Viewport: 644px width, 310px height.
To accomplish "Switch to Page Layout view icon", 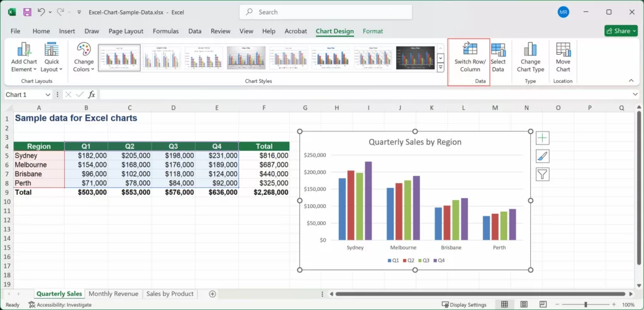I will click(x=524, y=304).
